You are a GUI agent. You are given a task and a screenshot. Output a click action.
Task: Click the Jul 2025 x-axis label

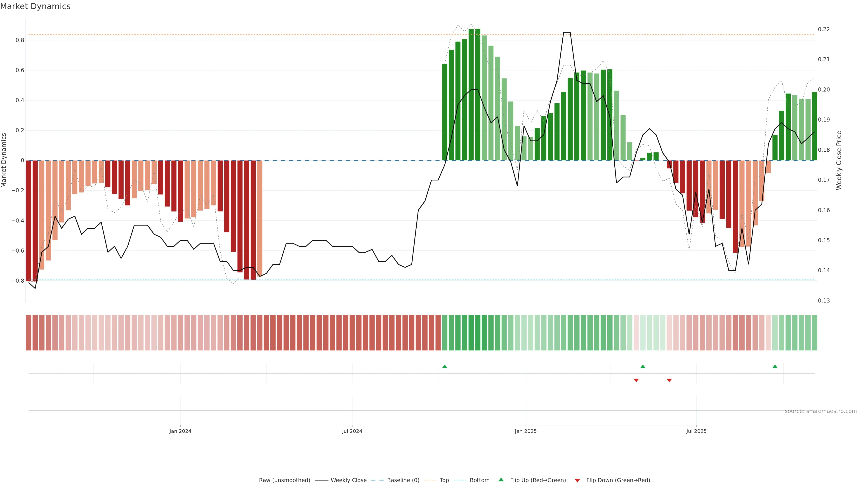point(696,431)
